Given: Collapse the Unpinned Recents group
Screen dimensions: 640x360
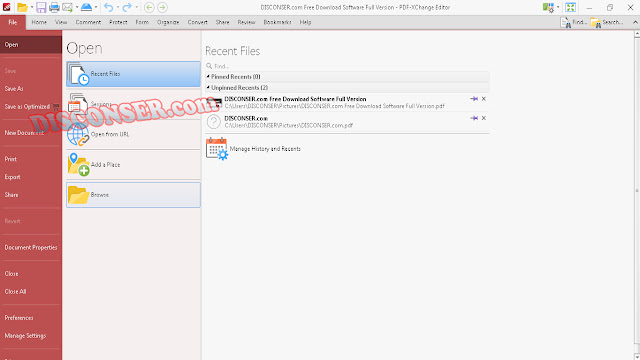Looking at the screenshot, I should pos(208,87).
